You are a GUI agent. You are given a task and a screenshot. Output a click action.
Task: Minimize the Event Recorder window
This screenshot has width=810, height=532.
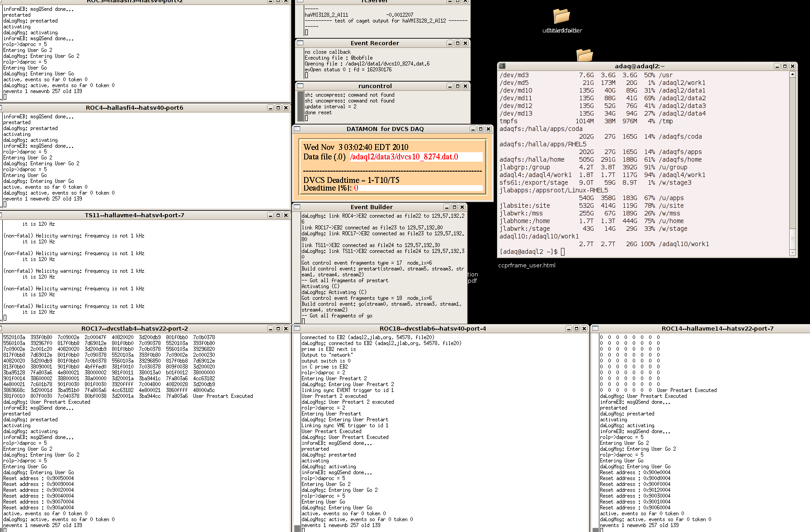(x=450, y=43)
